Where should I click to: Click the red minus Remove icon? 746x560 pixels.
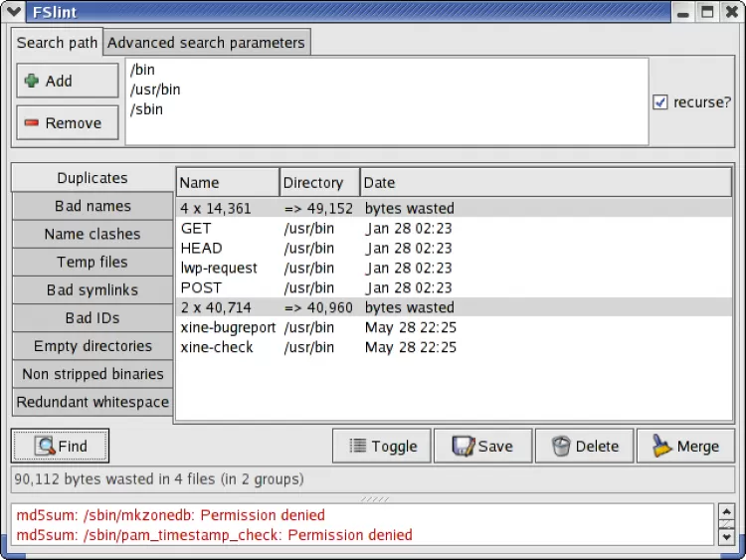pos(32,123)
